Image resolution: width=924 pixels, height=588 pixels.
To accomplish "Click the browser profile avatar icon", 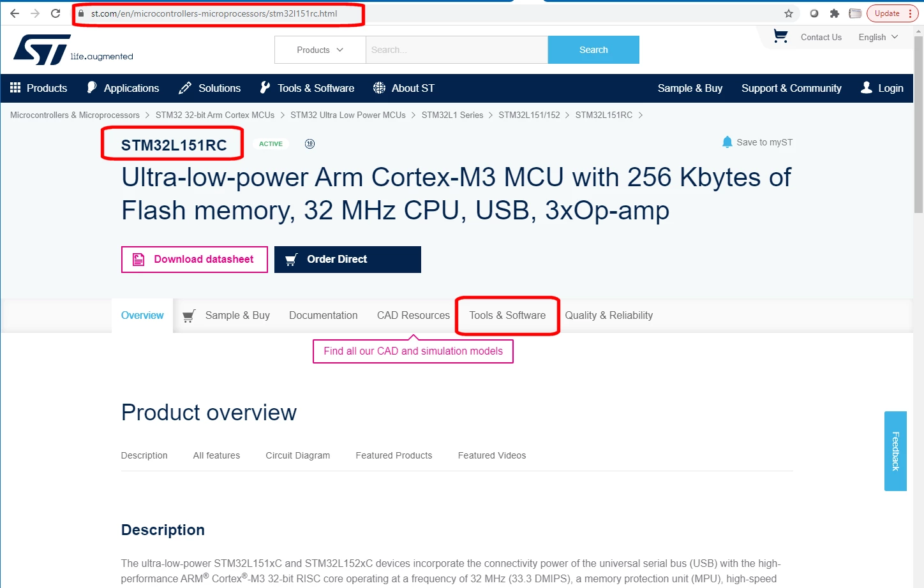I will (855, 13).
